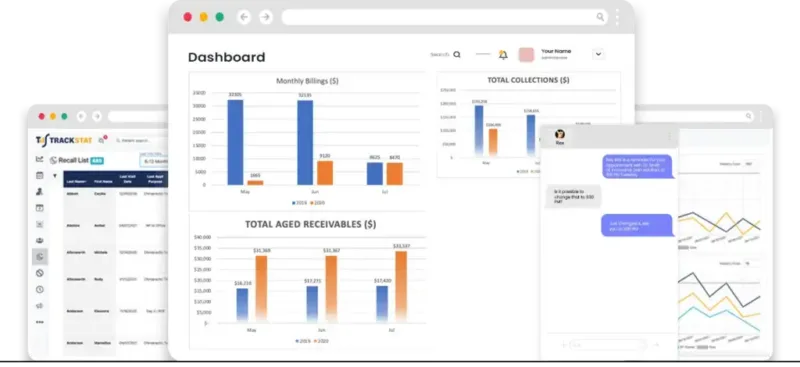Click the send arrow icon in the chat window

pos(656,345)
